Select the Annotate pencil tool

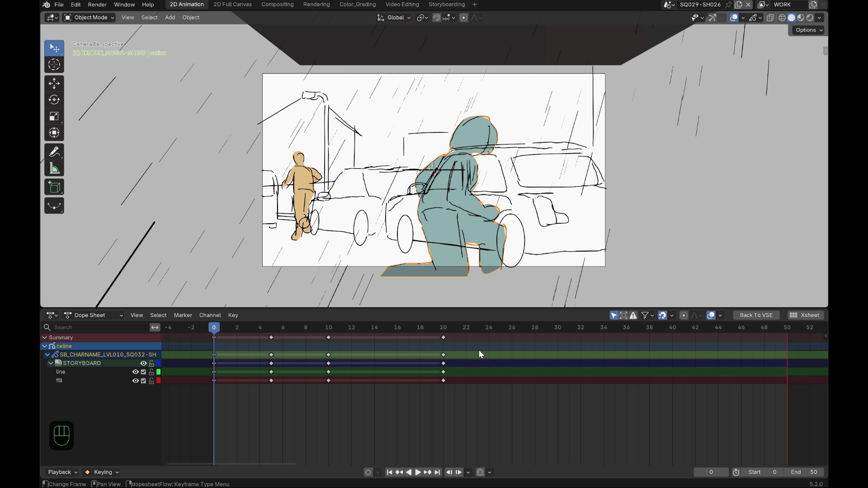pos(54,152)
